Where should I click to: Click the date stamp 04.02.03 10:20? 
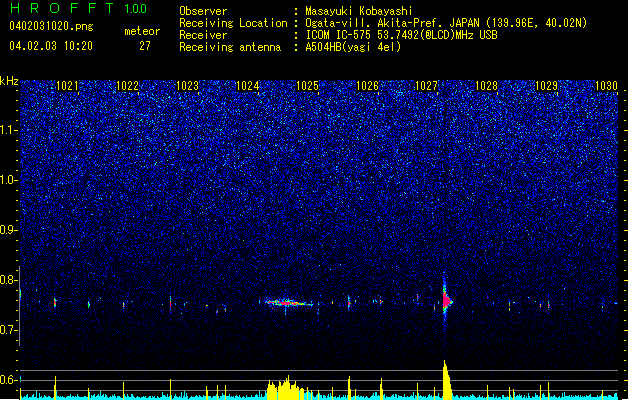(51, 46)
